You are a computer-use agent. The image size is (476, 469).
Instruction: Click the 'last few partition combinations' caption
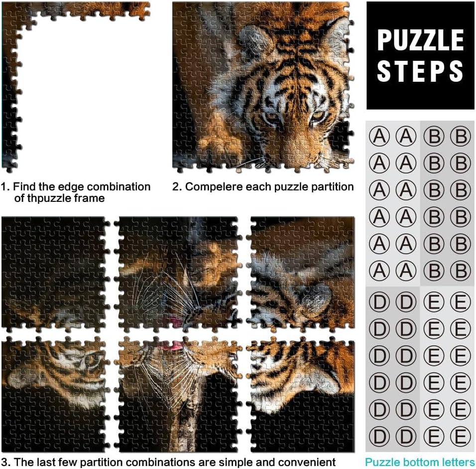pyautogui.click(x=168, y=462)
